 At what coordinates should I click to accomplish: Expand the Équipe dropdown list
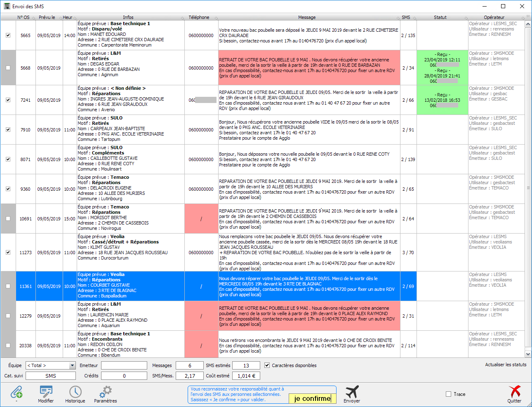pyautogui.click(x=72, y=365)
